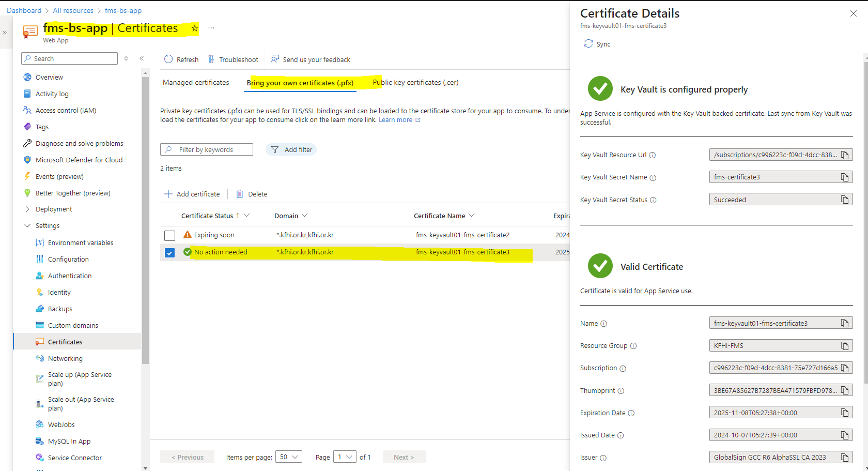Copy the Key Vault Secret Name value
This screenshot has height=471, width=868.
pyautogui.click(x=845, y=177)
